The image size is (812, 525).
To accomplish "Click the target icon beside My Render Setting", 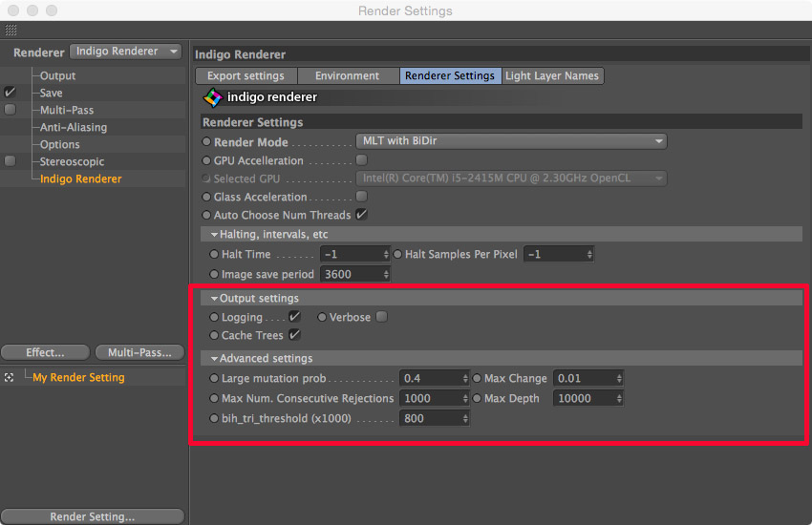I will (9, 378).
